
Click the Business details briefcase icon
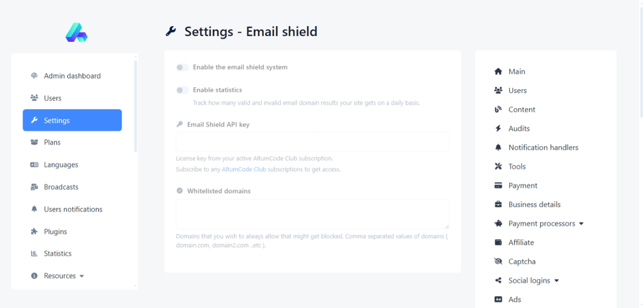pos(498,205)
